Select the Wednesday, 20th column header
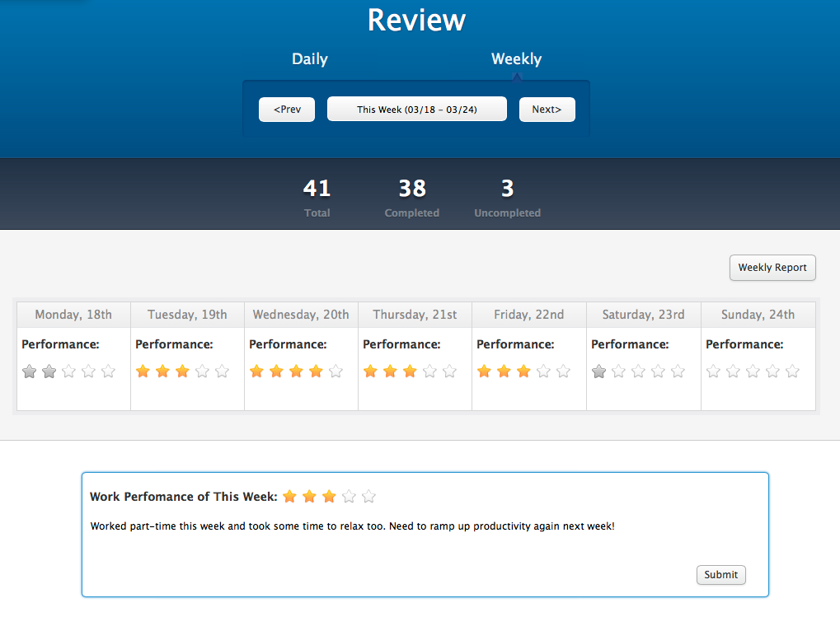 pyautogui.click(x=301, y=315)
